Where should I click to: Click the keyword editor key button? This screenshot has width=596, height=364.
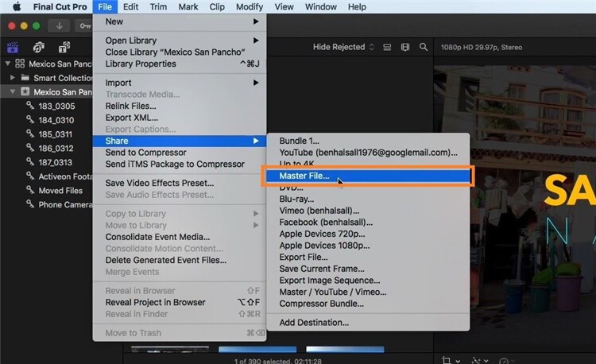point(84,26)
